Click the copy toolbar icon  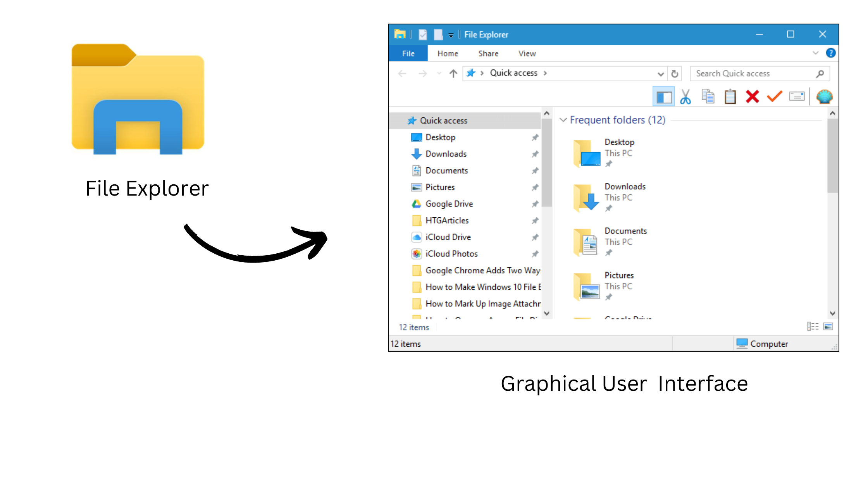708,96
